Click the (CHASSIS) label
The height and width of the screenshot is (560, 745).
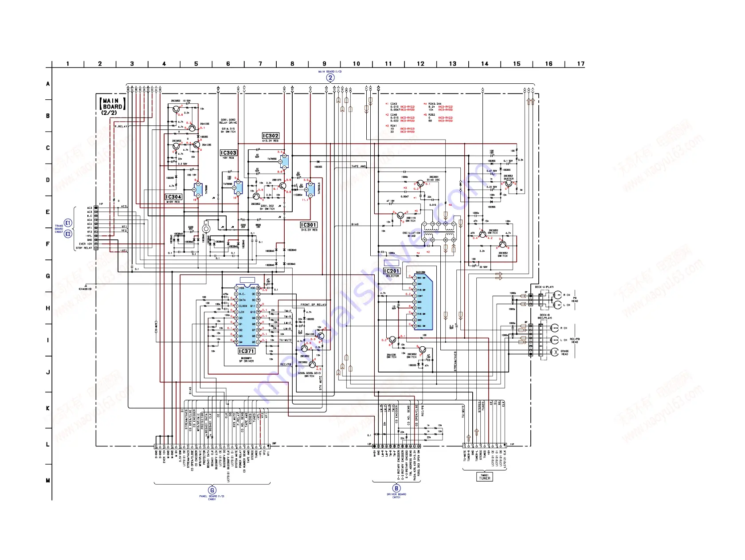85,289
